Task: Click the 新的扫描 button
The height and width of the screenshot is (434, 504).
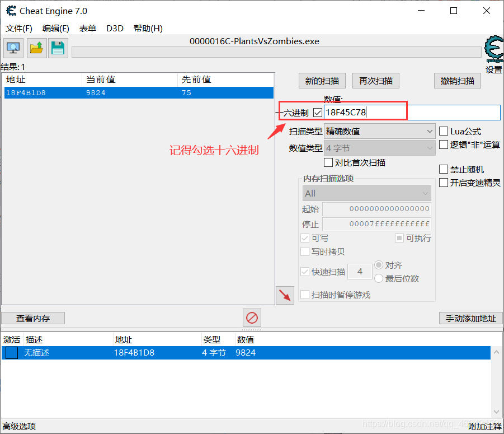Action: tap(322, 81)
